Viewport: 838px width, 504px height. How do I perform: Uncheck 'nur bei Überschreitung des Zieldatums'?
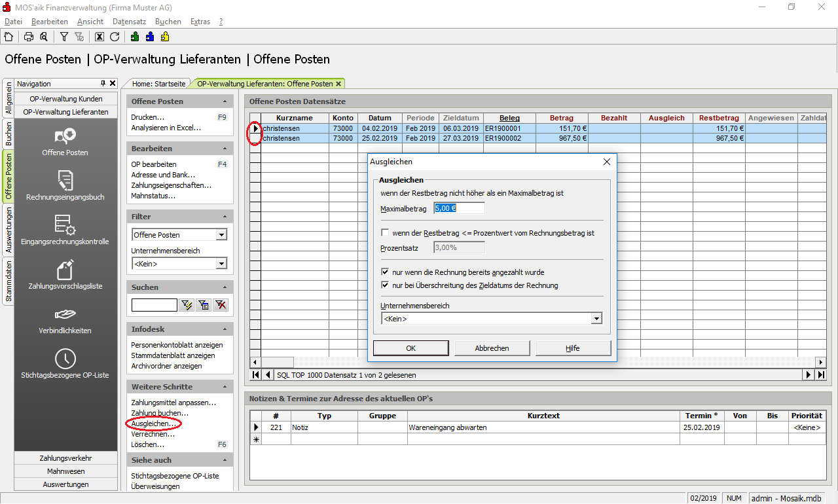[x=385, y=285]
